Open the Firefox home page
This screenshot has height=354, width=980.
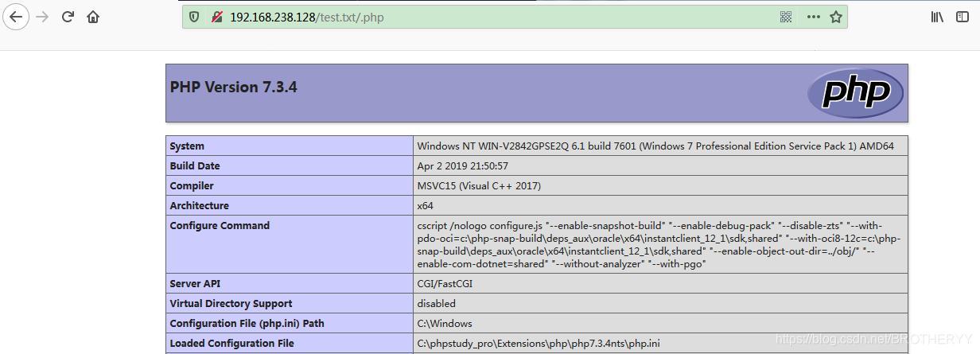point(94,17)
